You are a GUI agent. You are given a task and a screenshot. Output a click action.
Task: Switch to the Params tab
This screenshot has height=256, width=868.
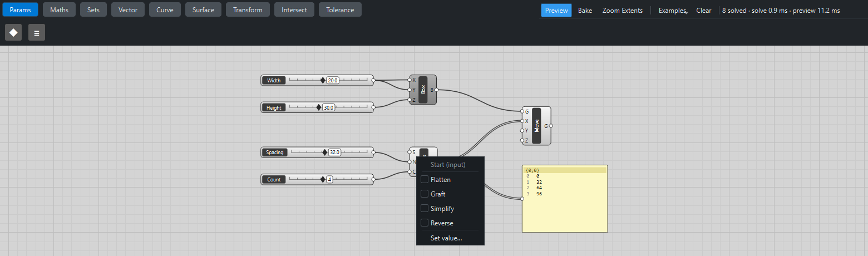click(x=20, y=9)
